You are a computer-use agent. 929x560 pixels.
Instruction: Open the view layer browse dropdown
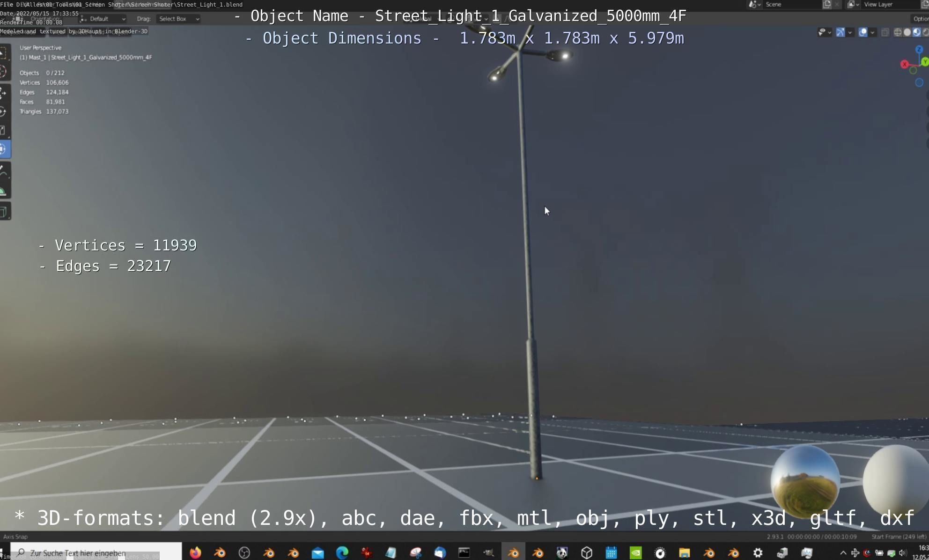pos(853,4)
